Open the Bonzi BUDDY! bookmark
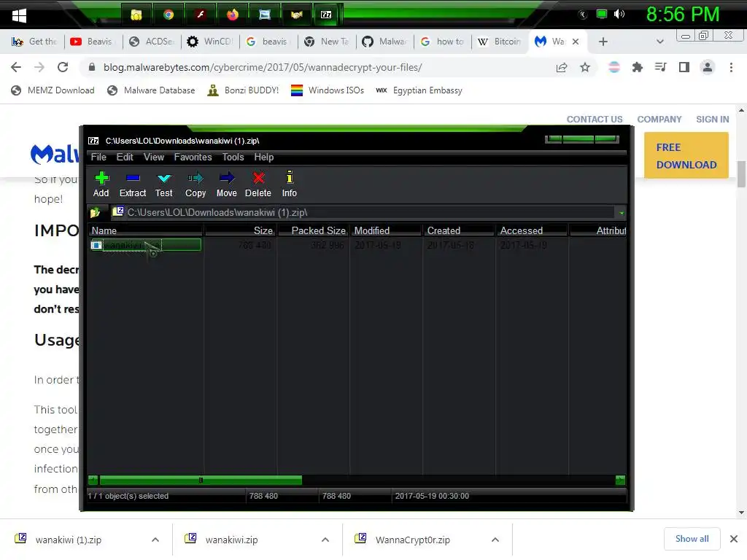Screen dimensions: 747x560 (x=243, y=90)
